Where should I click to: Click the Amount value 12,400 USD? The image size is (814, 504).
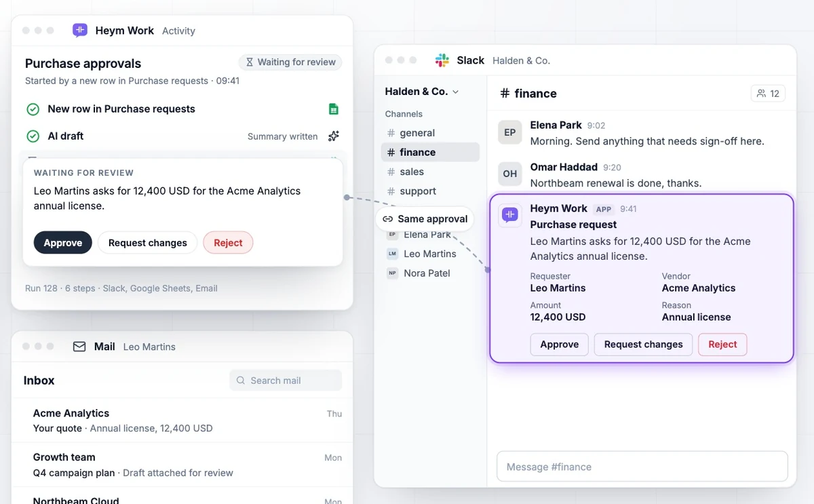(x=558, y=317)
